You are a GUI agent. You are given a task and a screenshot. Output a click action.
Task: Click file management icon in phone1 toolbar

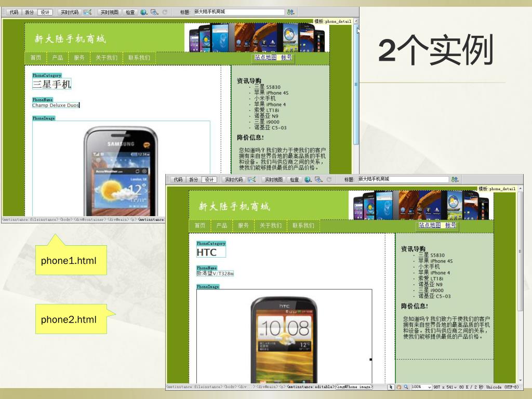tap(290, 12)
